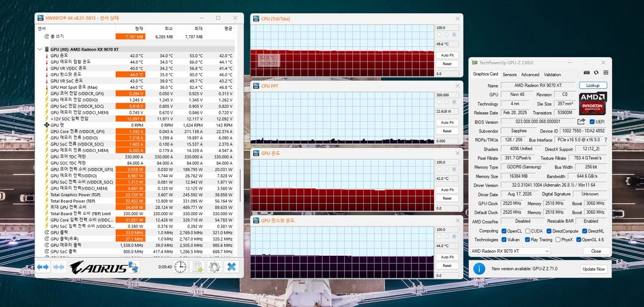Image resolution: width=644 pixels, height=307 pixels.
Task: Click the AORUS logo in HWiNFO toolbar
Action: [x=98, y=268]
